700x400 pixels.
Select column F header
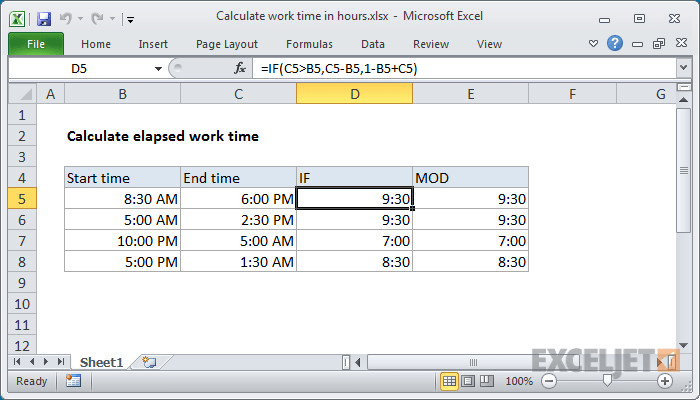(572, 94)
